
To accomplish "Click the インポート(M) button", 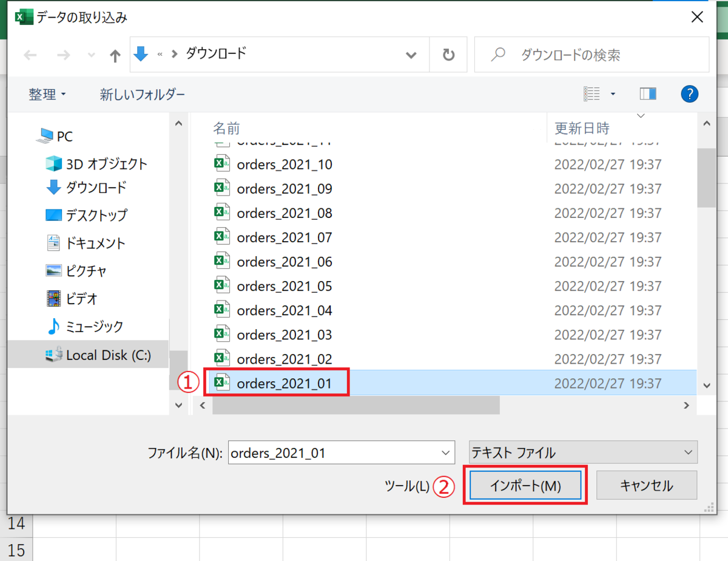I will pyautogui.click(x=525, y=485).
